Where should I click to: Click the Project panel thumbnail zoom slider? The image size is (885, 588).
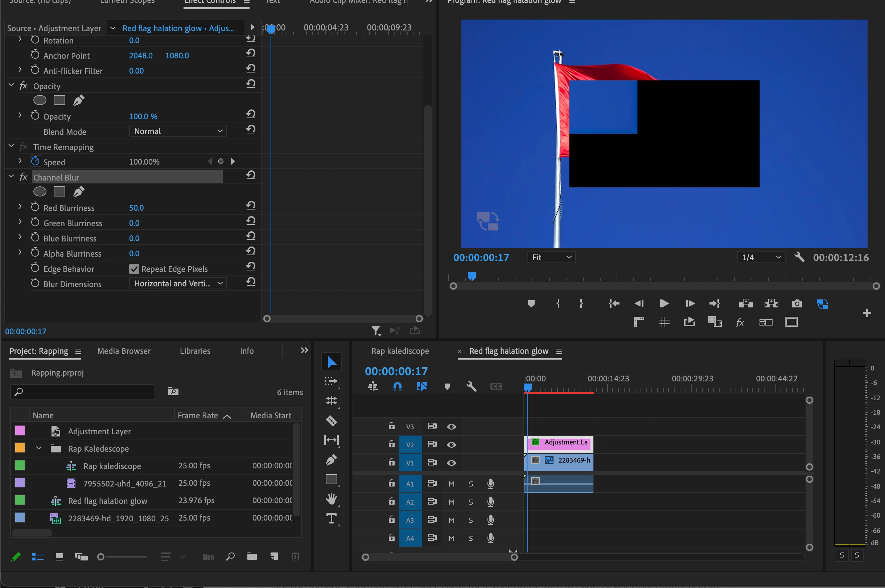coord(101,557)
